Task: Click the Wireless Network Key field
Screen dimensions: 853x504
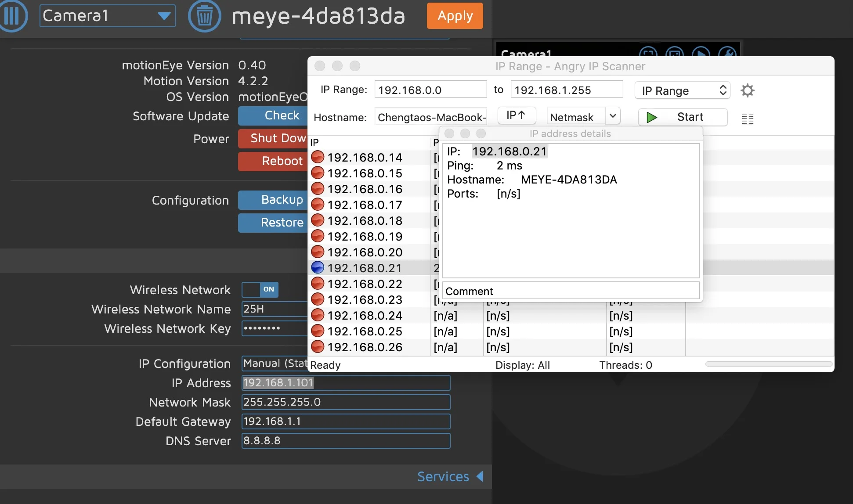Action: point(275,328)
